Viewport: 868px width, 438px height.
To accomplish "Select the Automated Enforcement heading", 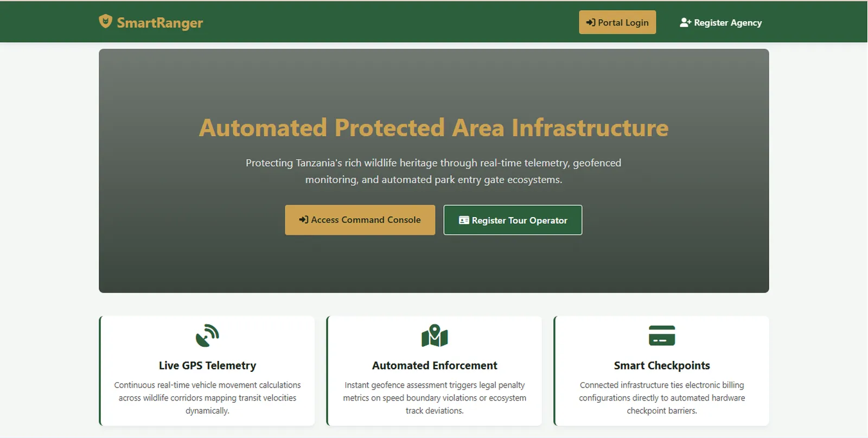I will [435, 365].
